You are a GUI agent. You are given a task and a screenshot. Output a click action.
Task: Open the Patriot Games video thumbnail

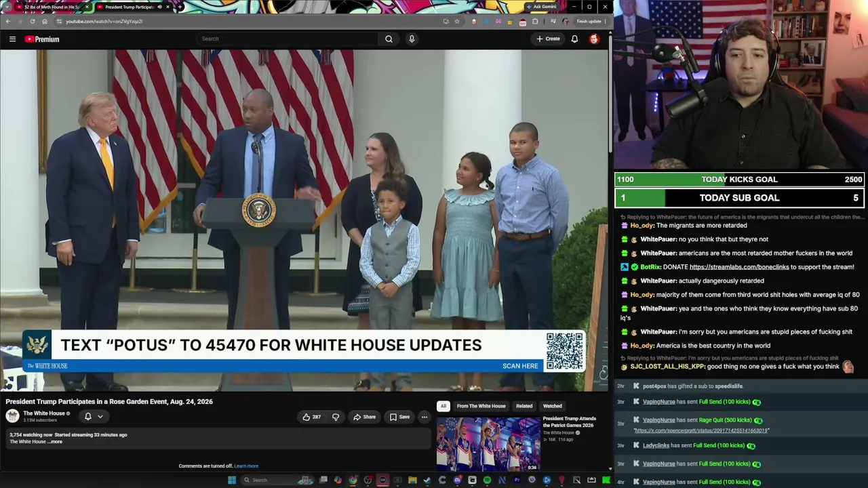[x=488, y=444]
